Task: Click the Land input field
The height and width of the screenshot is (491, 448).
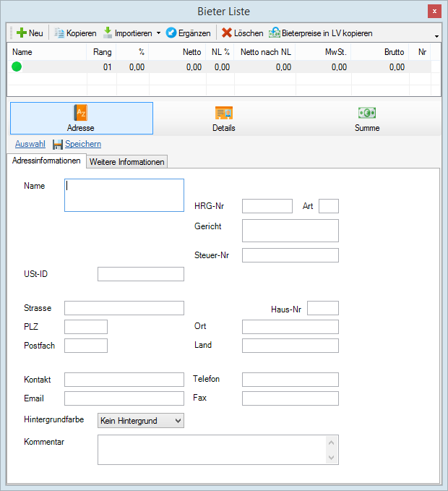Action: (x=290, y=346)
